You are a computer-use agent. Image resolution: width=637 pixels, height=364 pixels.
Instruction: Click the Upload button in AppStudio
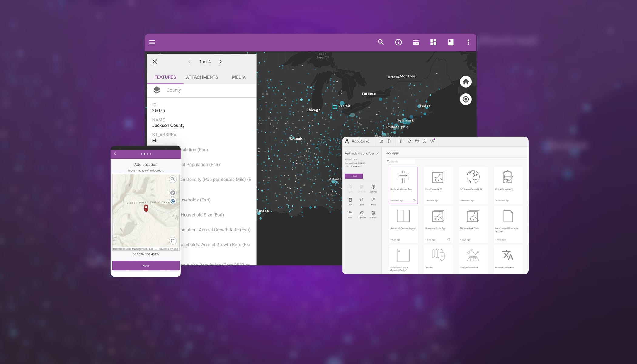pyautogui.click(x=354, y=176)
